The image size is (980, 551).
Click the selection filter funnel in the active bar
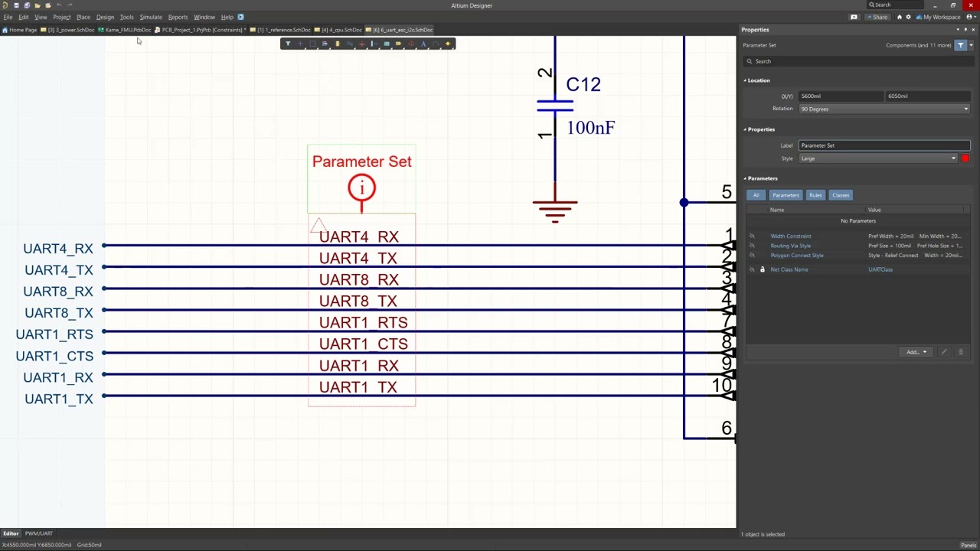tap(288, 44)
